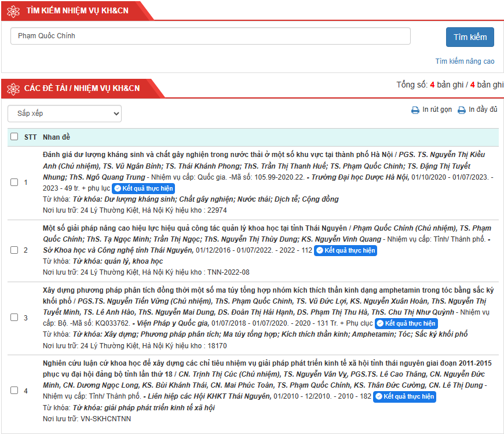Open Kết quả thực hiện badge for record 1
This screenshot has height=434, width=504.
click(x=143, y=188)
